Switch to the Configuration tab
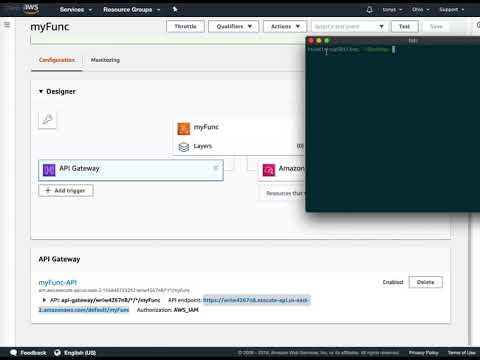The width and height of the screenshot is (480, 360). [57, 60]
